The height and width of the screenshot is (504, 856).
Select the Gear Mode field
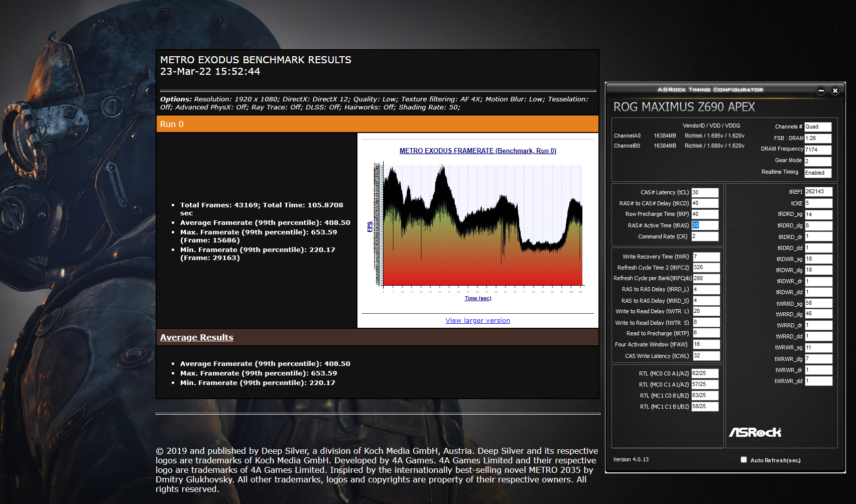coord(818,161)
